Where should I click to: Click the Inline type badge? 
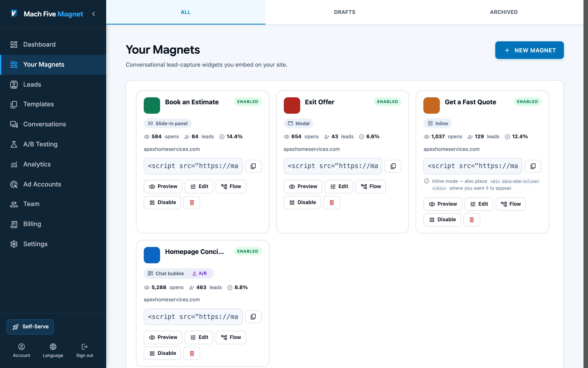(437, 123)
